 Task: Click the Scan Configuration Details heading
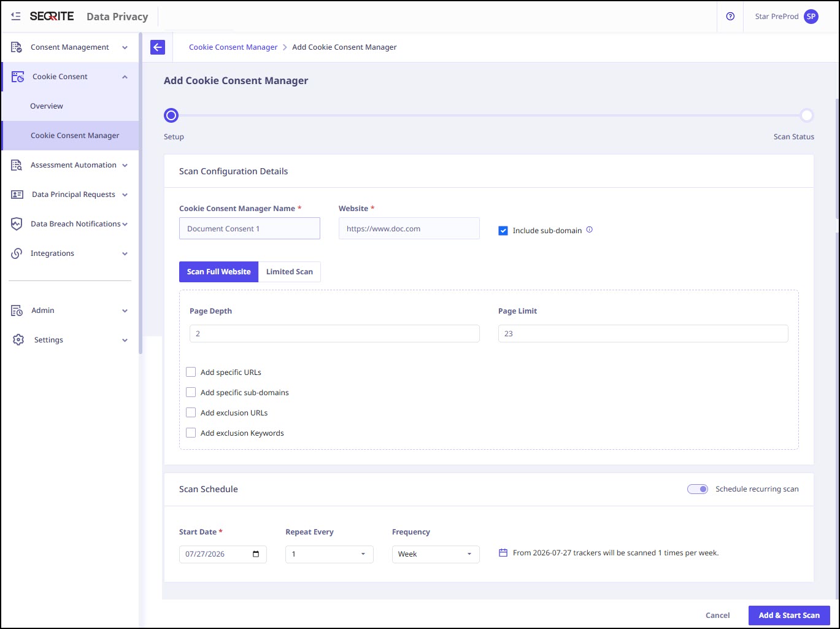tap(233, 171)
